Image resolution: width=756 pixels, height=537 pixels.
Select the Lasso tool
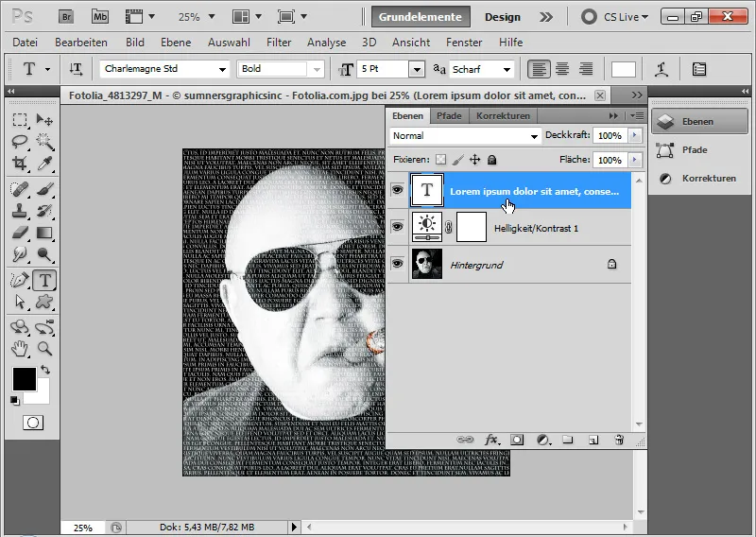20,142
